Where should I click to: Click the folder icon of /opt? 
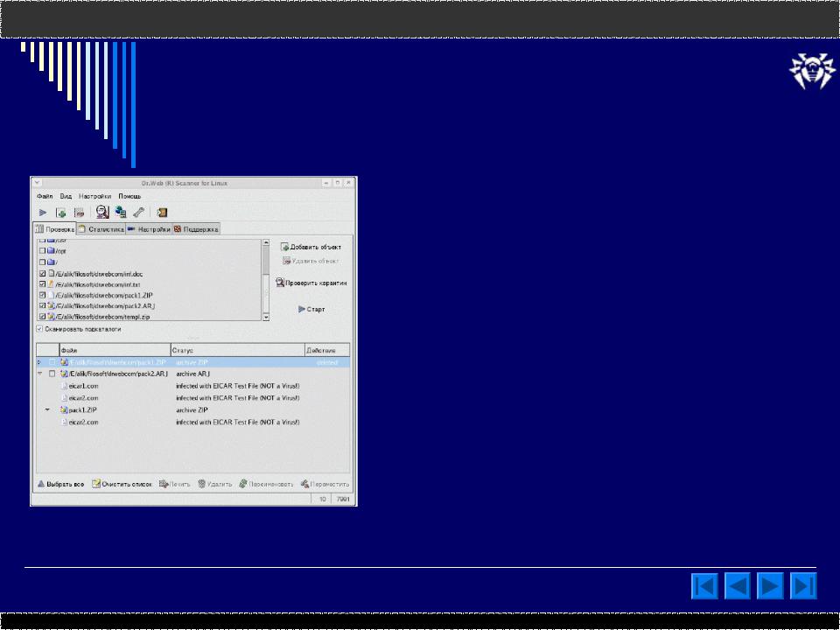click(x=51, y=251)
